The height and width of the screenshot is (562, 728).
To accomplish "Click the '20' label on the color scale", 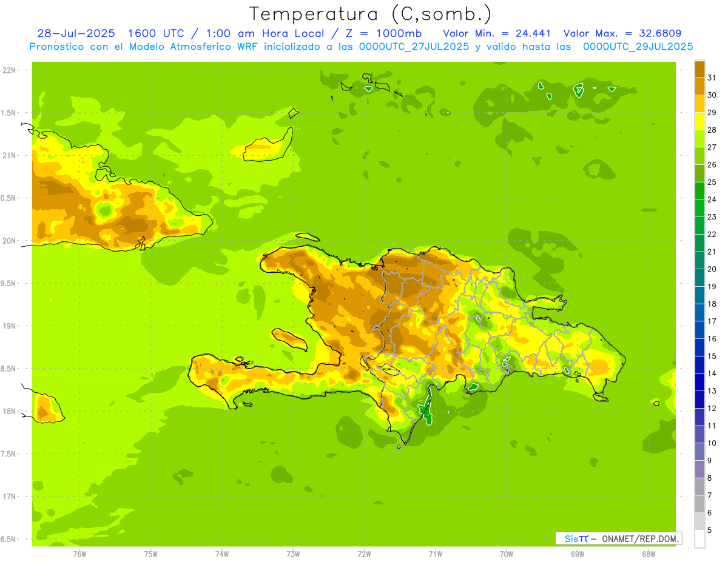I will click(x=712, y=269).
